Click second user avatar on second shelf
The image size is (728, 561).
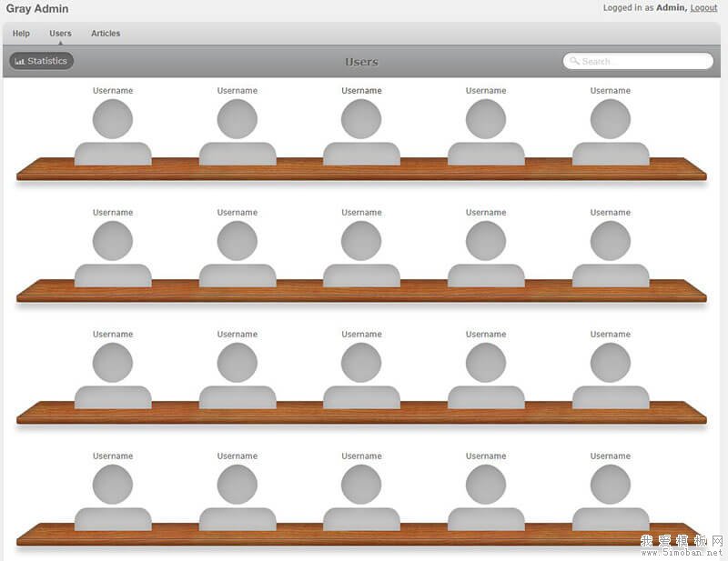[238, 253]
